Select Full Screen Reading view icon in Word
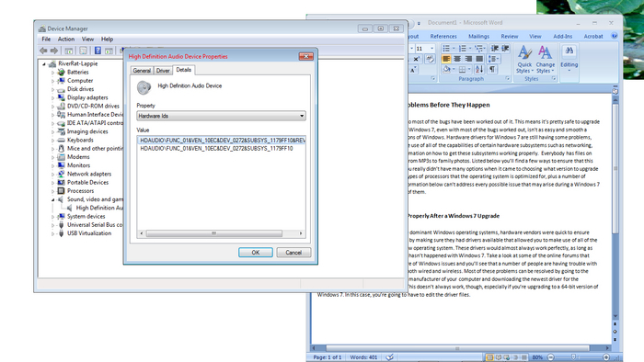 click(x=499, y=357)
